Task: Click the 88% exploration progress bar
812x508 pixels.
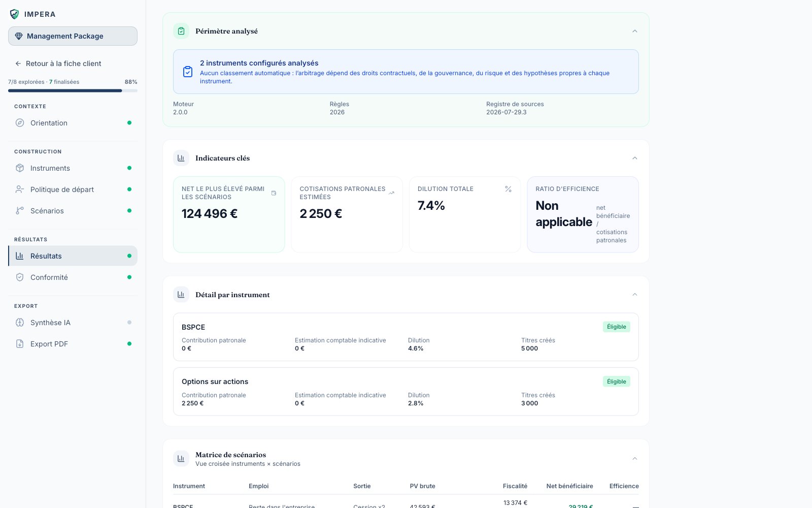Action: pyautogui.click(x=73, y=91)
